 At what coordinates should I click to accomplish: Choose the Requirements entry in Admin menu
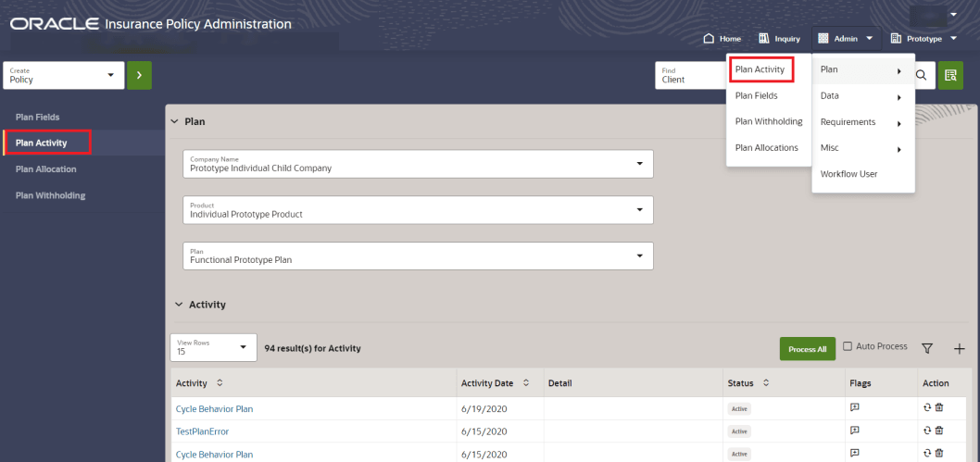(x=863, y=122)
